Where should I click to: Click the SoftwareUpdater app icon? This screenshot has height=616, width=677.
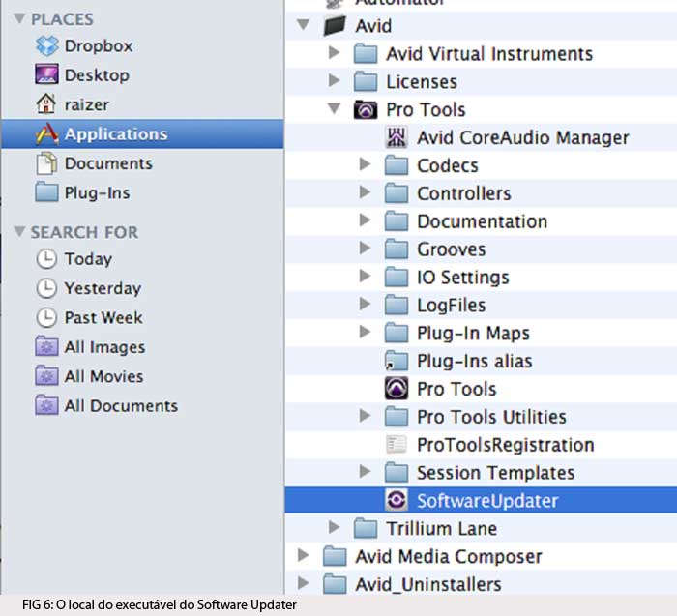click(396, 500)
